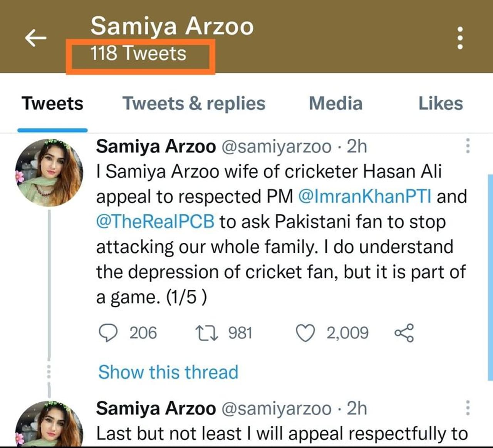Open second tweet's three-dot options menu
This screenshot has width=493, height=448.
468,408
